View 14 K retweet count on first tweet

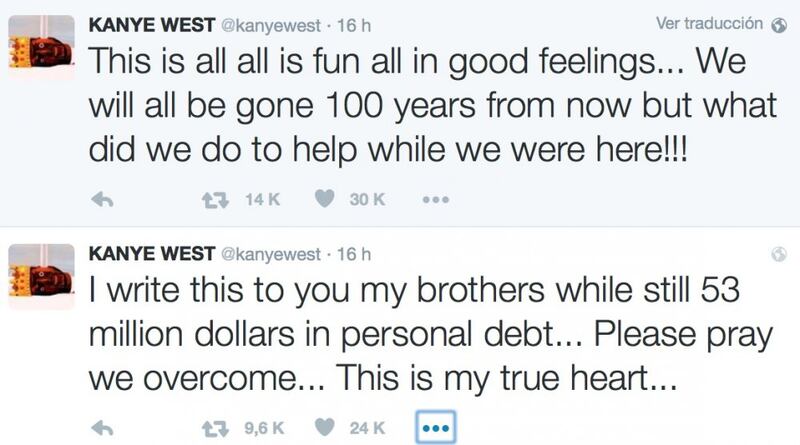click(x=262, y=199)
